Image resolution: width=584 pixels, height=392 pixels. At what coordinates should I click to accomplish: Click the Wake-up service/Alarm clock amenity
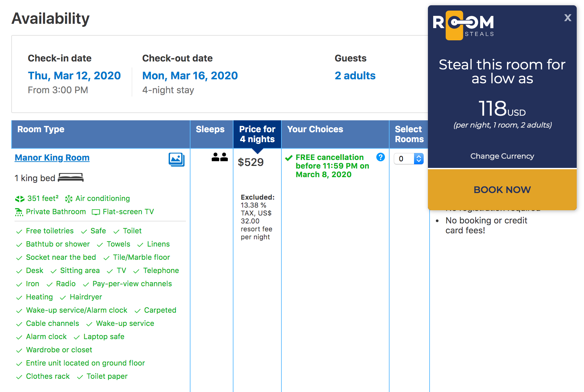click(x=77, y=310)
